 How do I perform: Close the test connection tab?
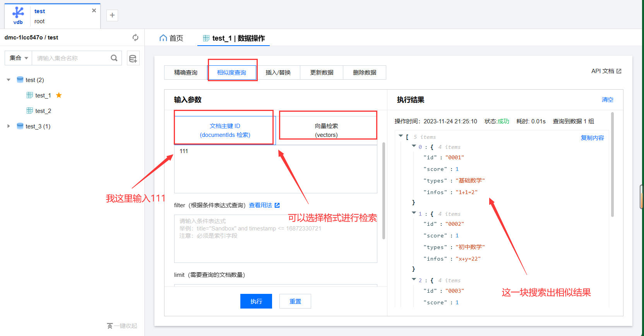pyautogui.click(x=94, y=10)
